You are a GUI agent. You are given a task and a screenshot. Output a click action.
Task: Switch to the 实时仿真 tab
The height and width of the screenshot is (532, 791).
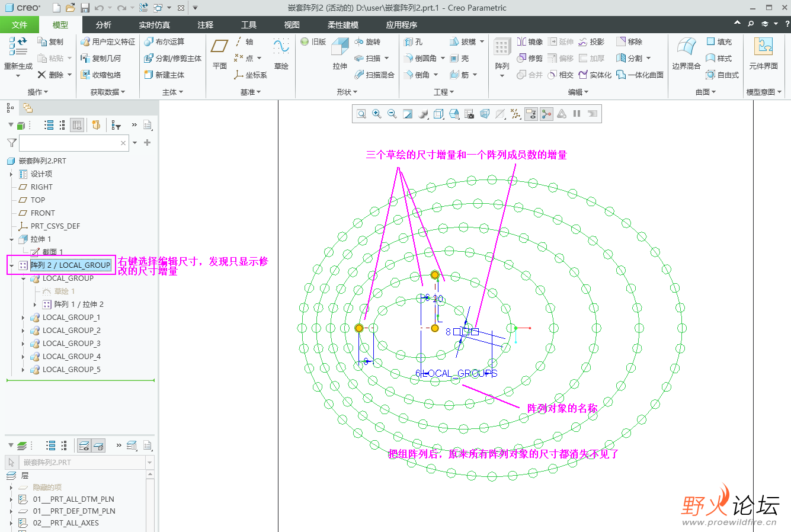154,25
